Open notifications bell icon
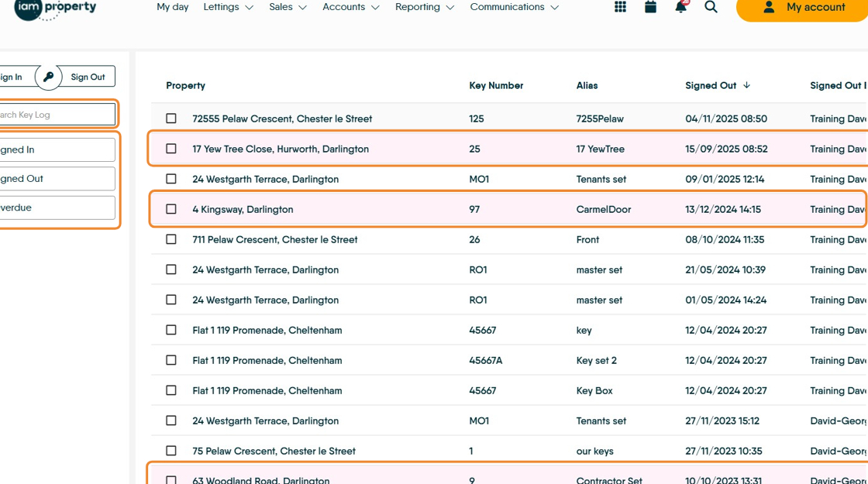This screenshot has height=484, width=868. [681, 7]
